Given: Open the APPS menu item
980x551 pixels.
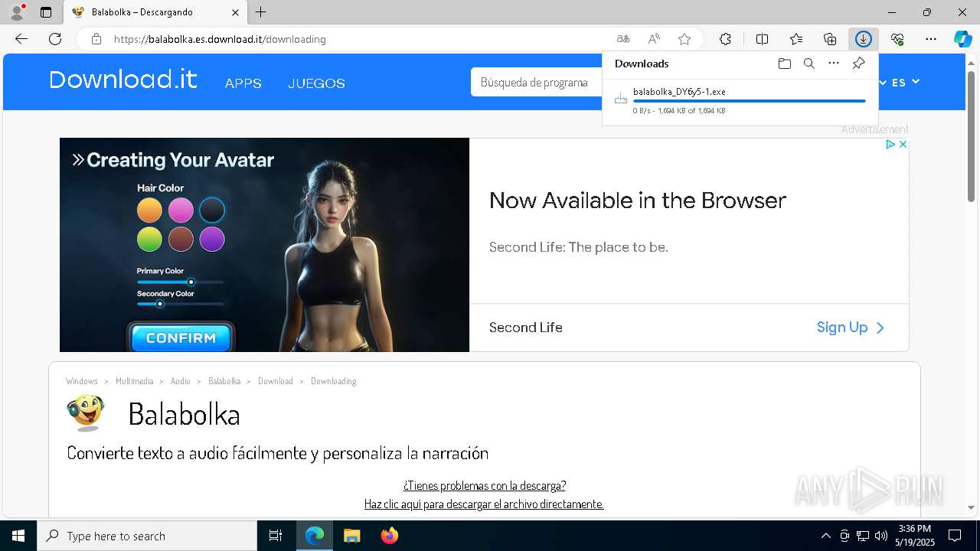Looking at the screenshot, I should tap(243, 83).
